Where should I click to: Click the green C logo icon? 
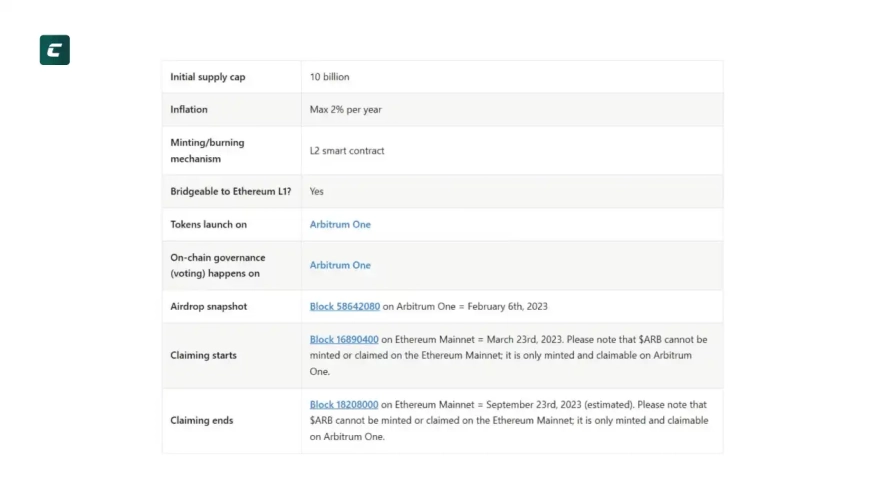point(55,50)
